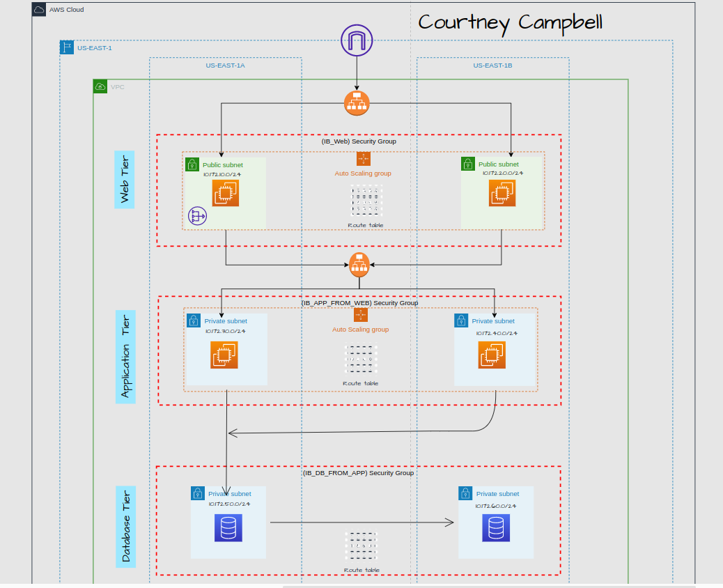Image resolution: width=723 pixels, height=588 pixels.
Task: Select EC2 instance in subnet 10.172.30.0/24
Action: (x=224, y=355)
